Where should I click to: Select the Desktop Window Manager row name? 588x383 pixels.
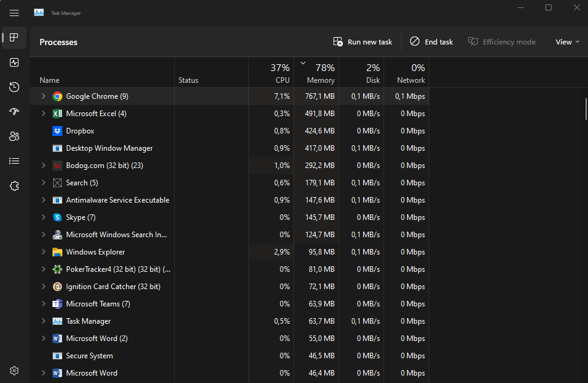click(109, 148)
